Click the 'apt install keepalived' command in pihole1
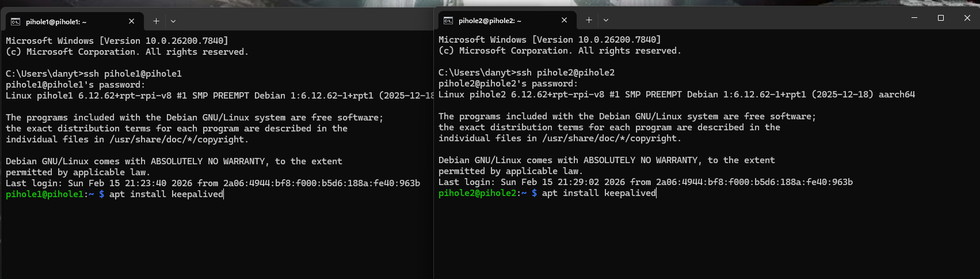This screenshot has height=279, width=980. click(166, 194)
